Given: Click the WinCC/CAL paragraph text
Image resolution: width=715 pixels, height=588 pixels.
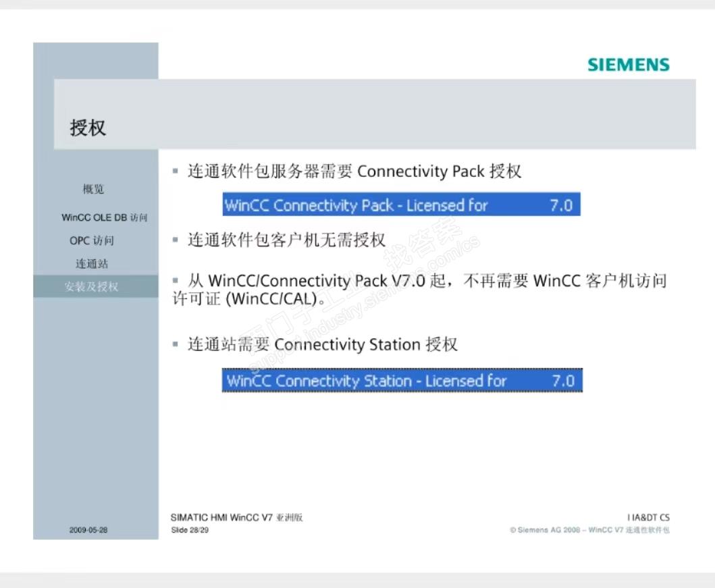Looking at the screenshot, I should 419,290.
